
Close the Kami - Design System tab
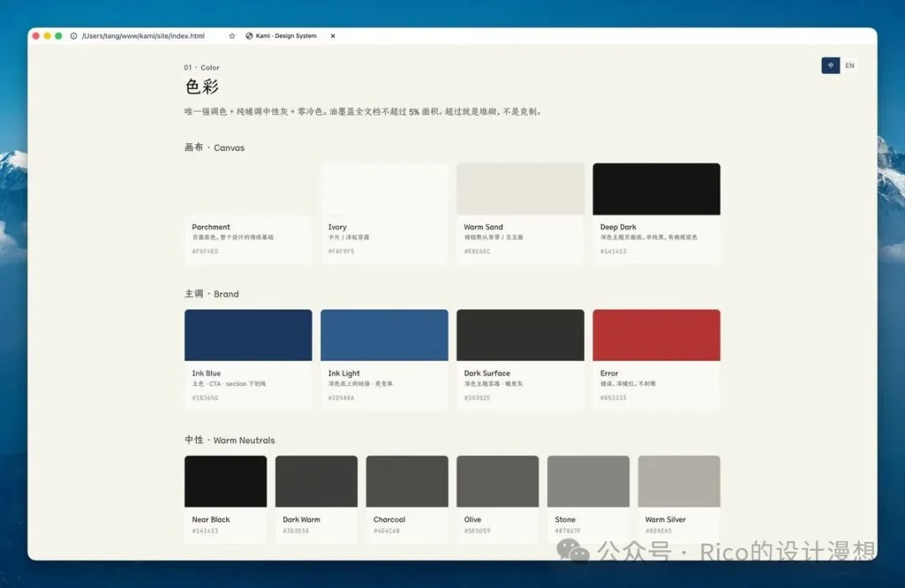coord(333,36)
